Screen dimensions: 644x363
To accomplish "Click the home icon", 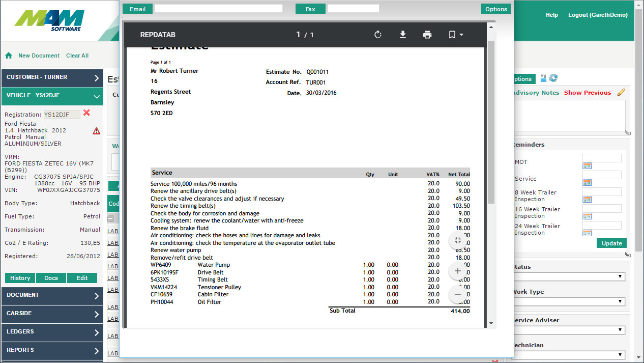I will [x=9, y=55].
